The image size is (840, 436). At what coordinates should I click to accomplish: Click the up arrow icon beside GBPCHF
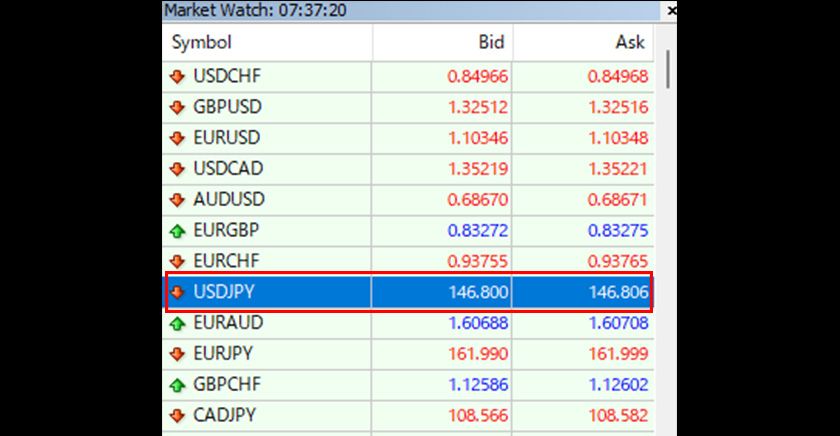pos(178,385)
